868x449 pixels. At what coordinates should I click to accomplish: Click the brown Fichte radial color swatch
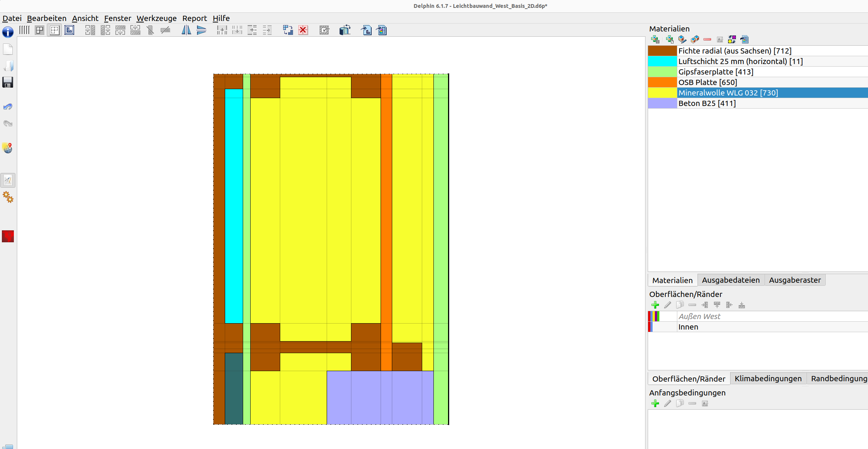[x=662, y=51]
